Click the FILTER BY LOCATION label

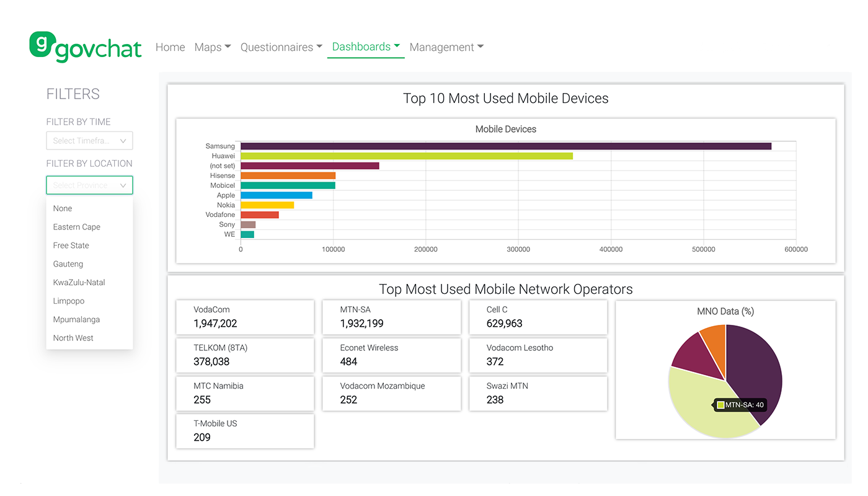[x=89, y=164]
